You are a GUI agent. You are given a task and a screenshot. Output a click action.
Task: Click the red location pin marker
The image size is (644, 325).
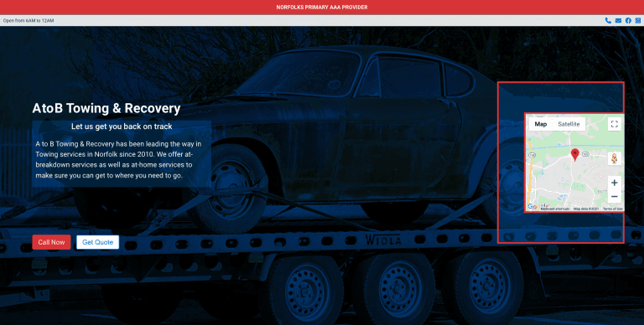pos(575,155)
